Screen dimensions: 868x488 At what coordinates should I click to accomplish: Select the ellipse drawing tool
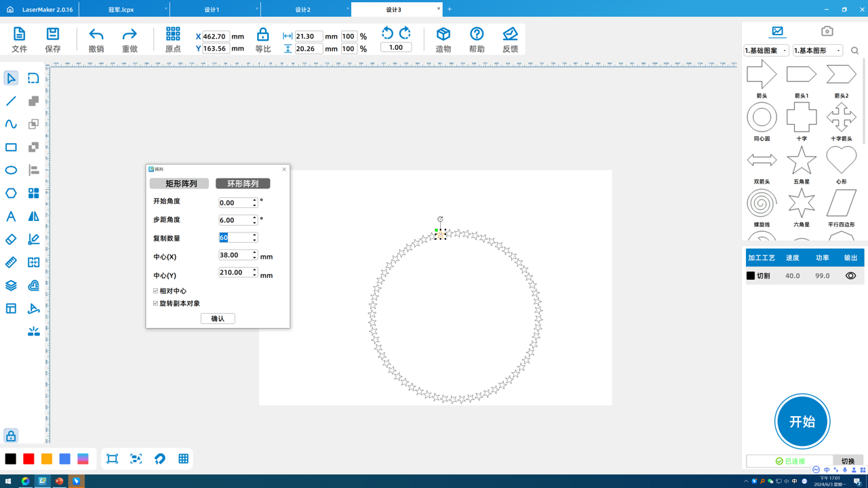(11, 170)
